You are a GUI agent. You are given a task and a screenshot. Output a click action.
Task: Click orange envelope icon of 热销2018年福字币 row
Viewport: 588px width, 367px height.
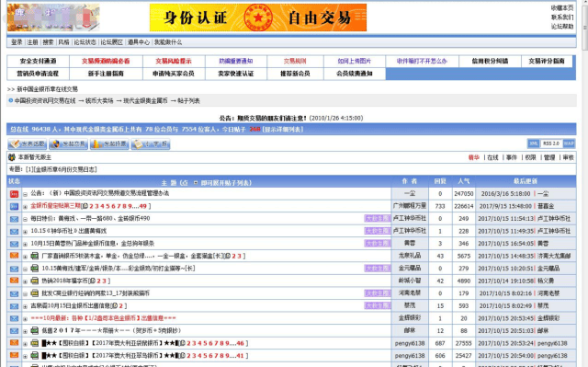[15, 281]
